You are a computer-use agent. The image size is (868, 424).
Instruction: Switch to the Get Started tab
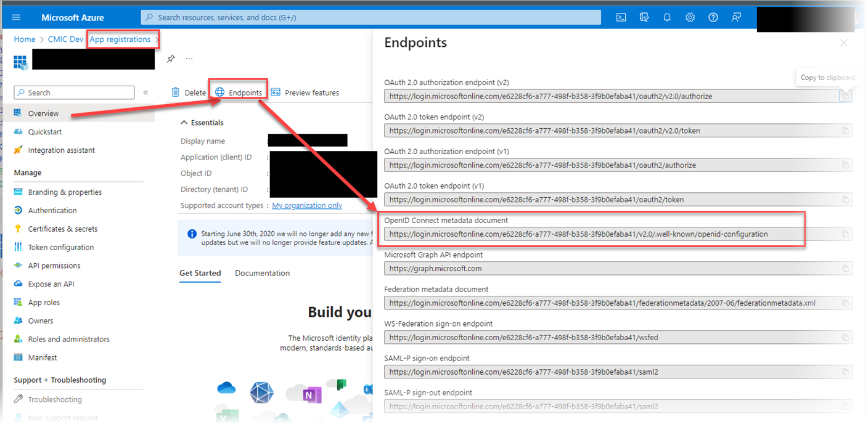pos(200,274)
